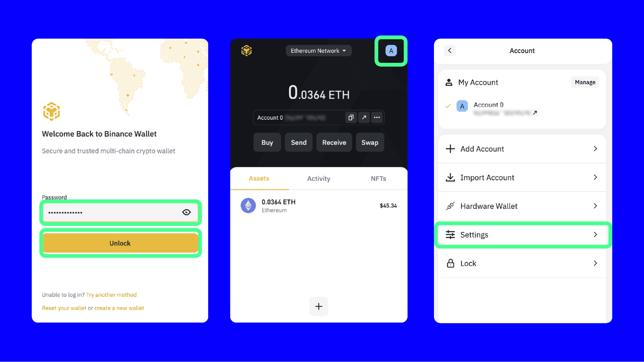644x362 pixels.
Task: Click the Receive action icon button
Action: [x=333, y=142]
